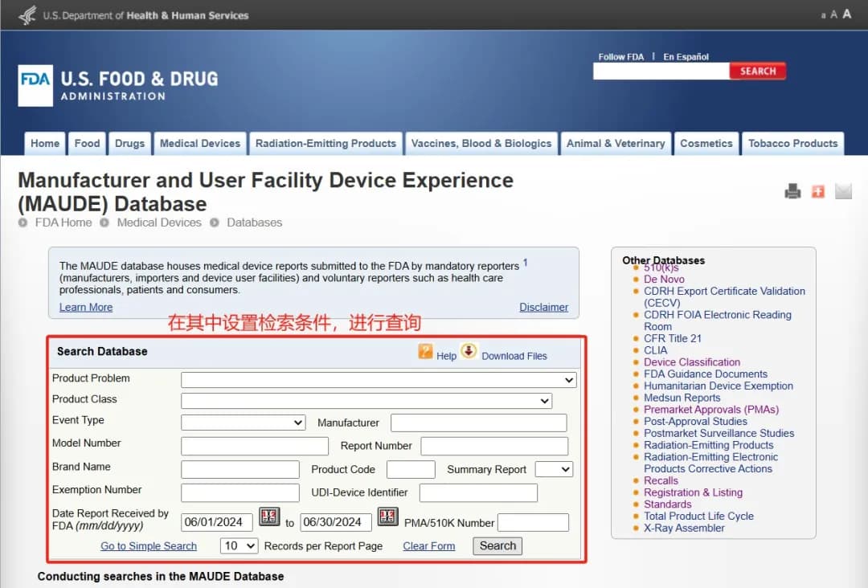Click the Help question mark icon
Screen dimensions: 868x588
[425, 351]
